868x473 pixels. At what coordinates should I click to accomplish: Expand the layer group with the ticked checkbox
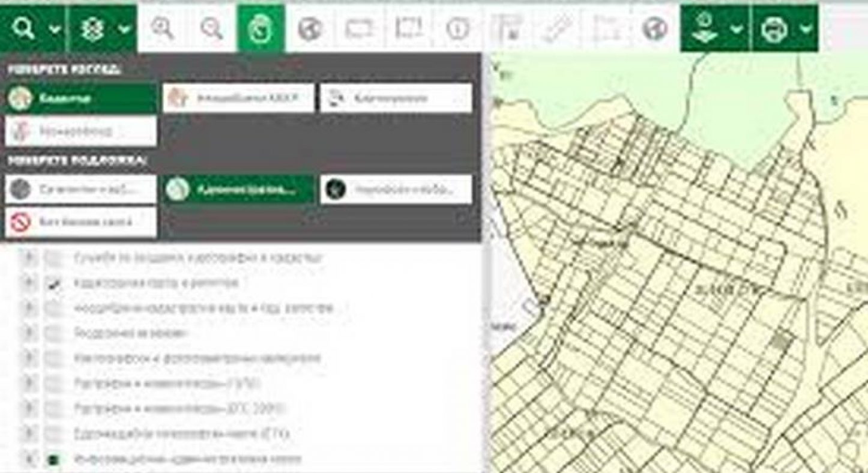coord(28,283)
